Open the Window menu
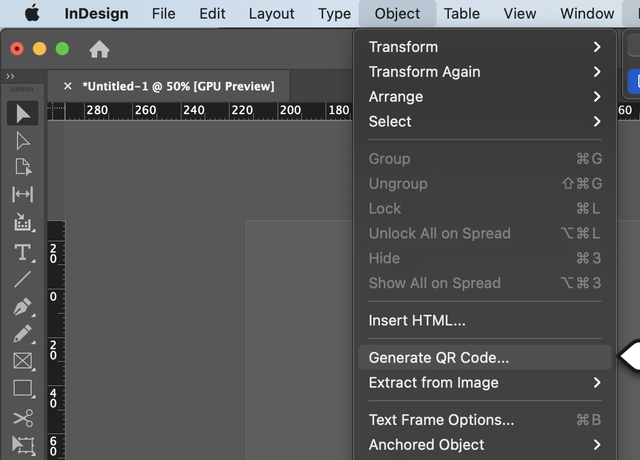The image size is (640, 460). click(x=587, y=13)
